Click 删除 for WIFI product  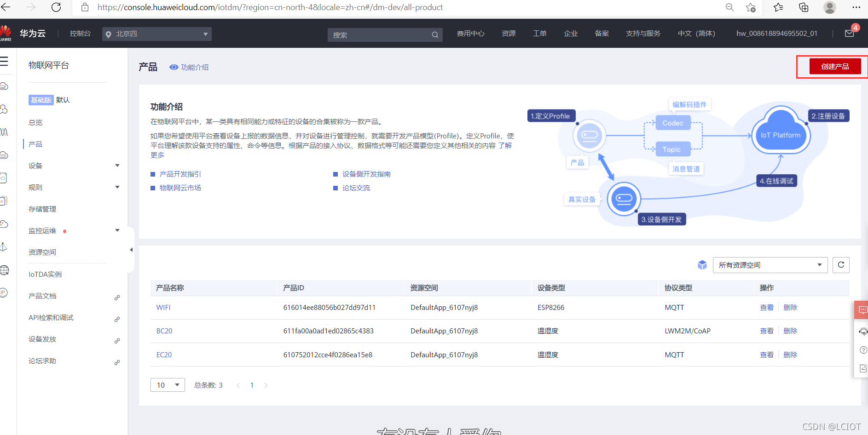pos(790,308)
